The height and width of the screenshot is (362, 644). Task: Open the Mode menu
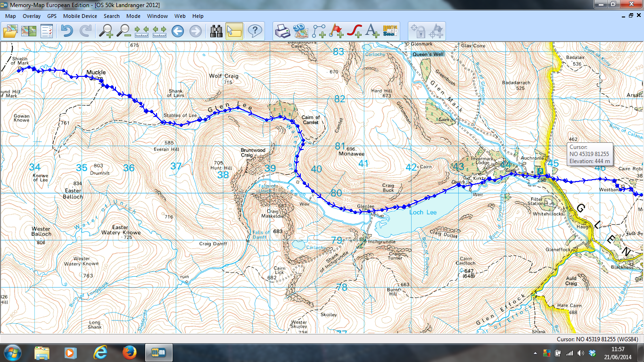pos(133,16)
